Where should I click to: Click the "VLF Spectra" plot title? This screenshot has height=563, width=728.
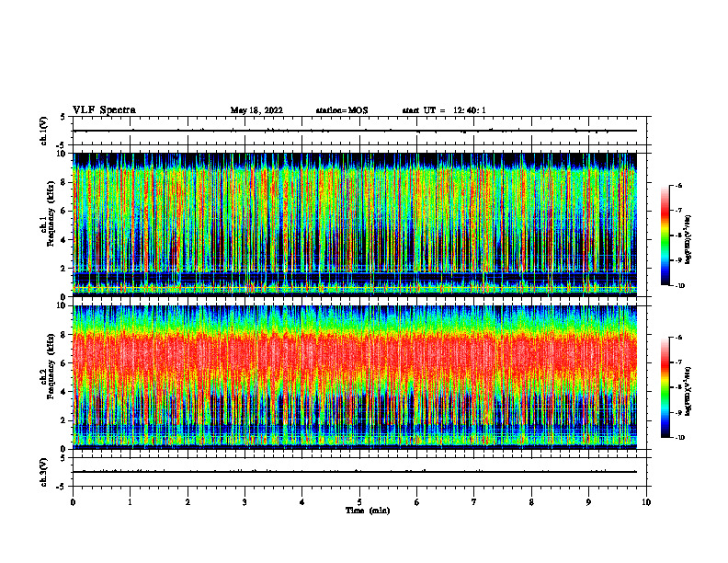[104, 110]
